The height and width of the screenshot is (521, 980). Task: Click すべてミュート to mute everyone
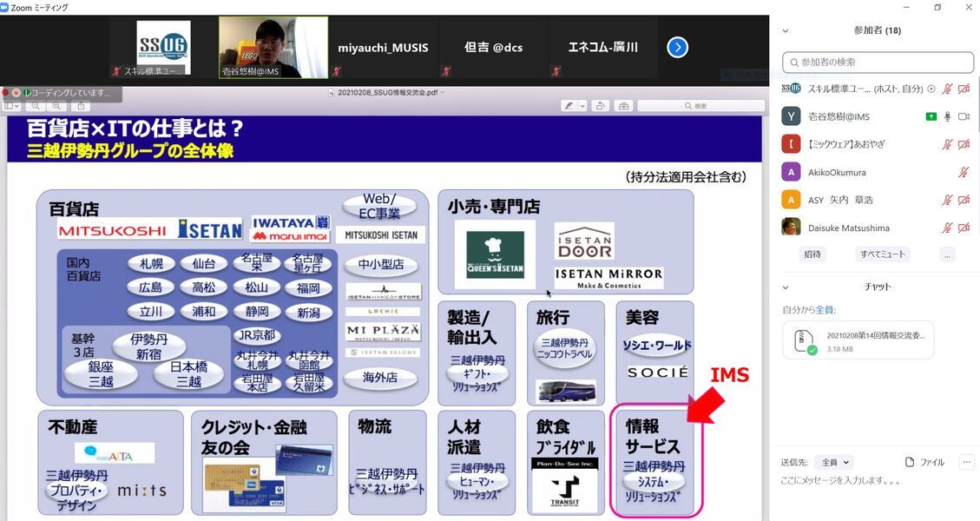[883, 254]
